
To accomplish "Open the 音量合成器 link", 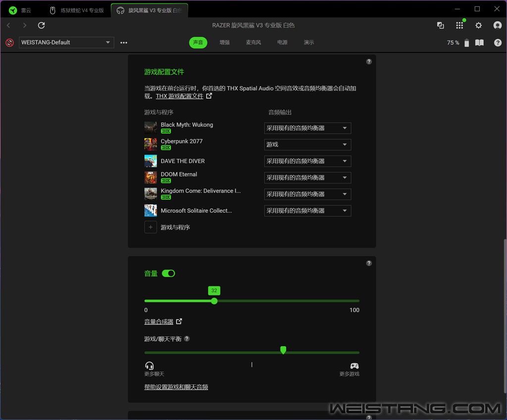I will 159,322.
